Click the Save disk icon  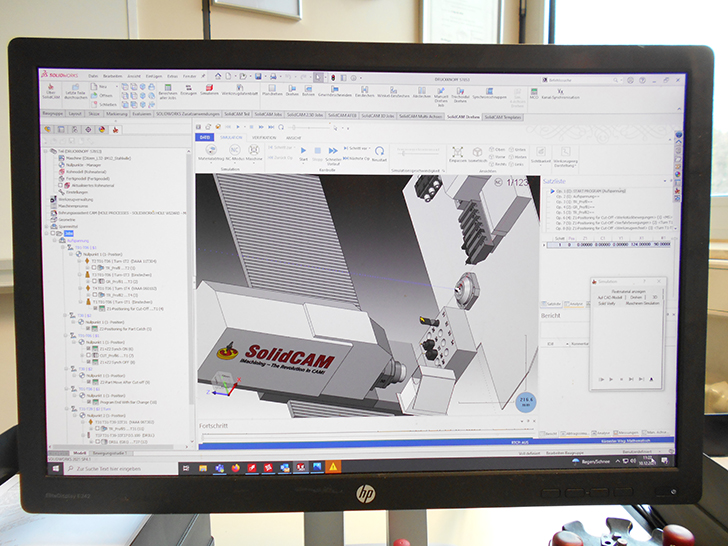tap(258, 76)
